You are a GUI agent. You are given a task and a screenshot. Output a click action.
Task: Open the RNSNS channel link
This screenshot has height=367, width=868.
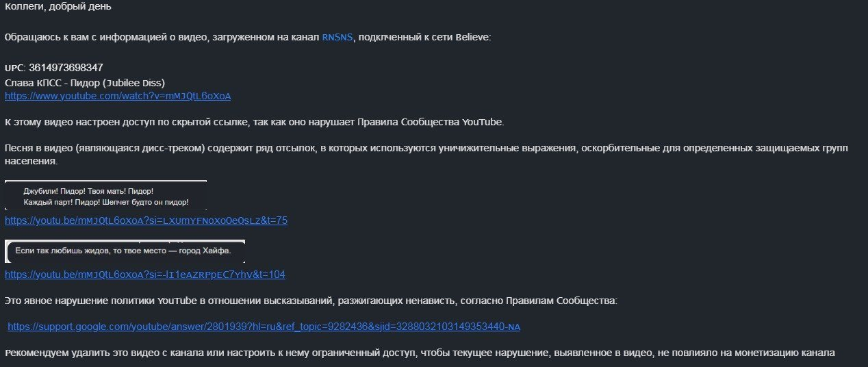coord(337,37)
